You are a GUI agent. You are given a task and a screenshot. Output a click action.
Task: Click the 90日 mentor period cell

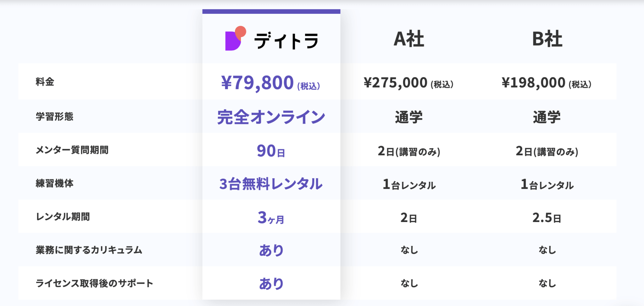click(271, 151)
